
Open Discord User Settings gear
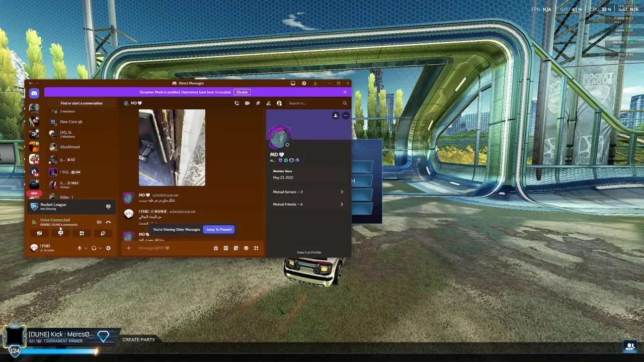(x=108, y=248)
